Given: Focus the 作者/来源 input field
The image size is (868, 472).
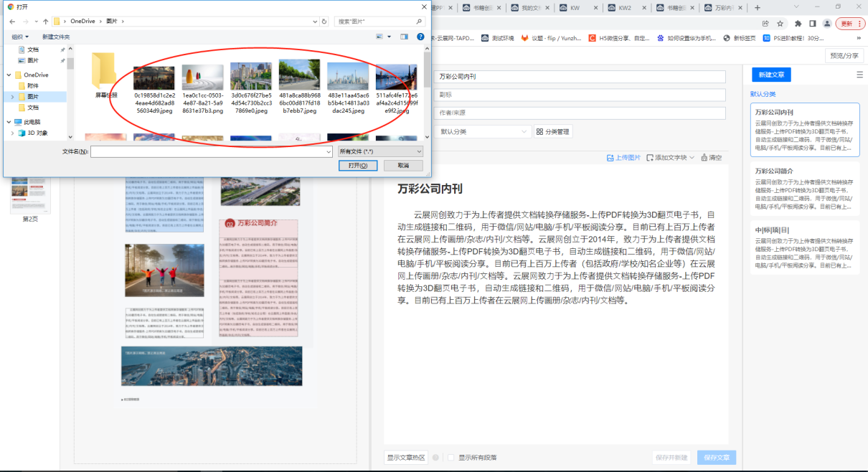Looking at the screenshot, I should click(580, 113).
